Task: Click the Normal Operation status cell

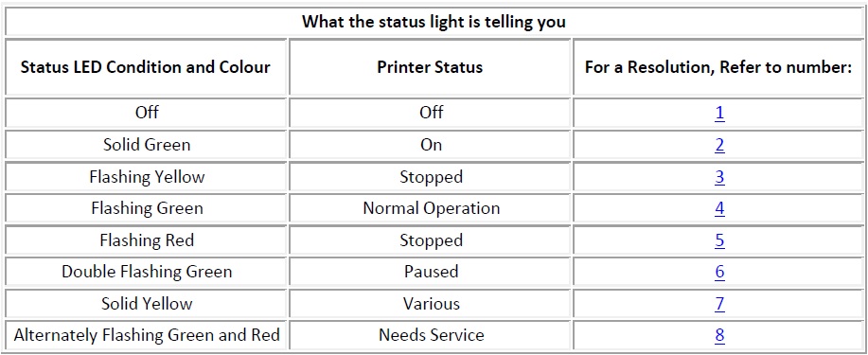Action: 432,209
